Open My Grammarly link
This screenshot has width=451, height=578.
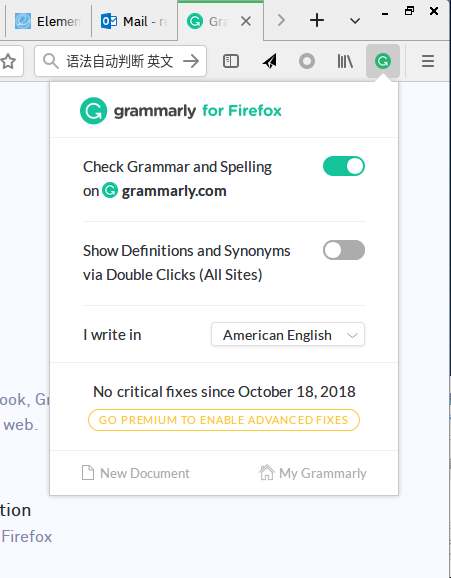[313, 473]
